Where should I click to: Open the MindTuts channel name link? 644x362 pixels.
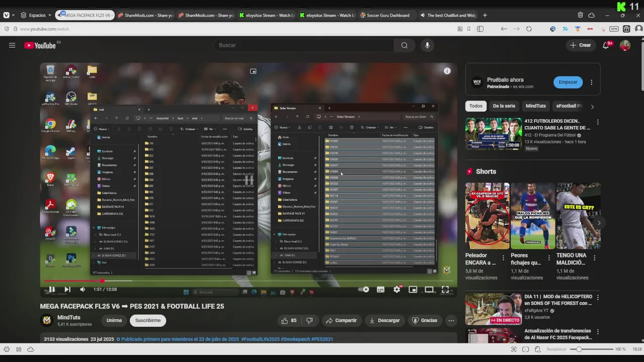click(69, 317)
